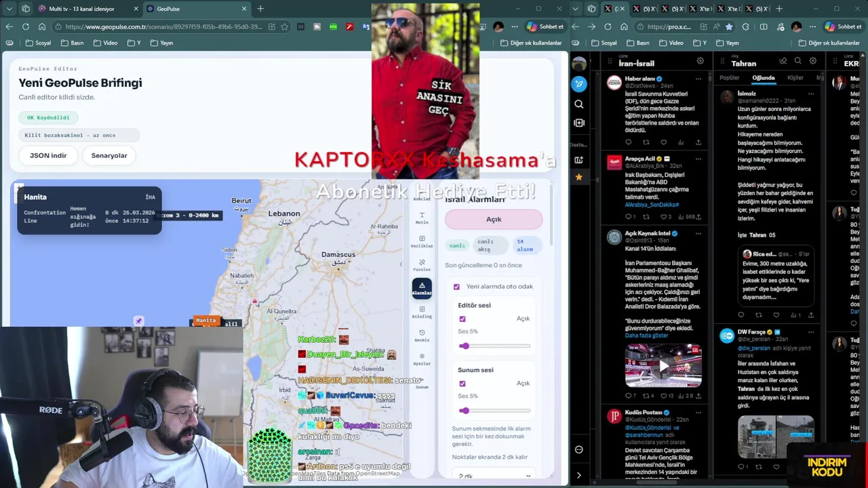This screenshot has width=868, height=488.
Task: Repost the Haber alanı post
Action: [646, 142]
